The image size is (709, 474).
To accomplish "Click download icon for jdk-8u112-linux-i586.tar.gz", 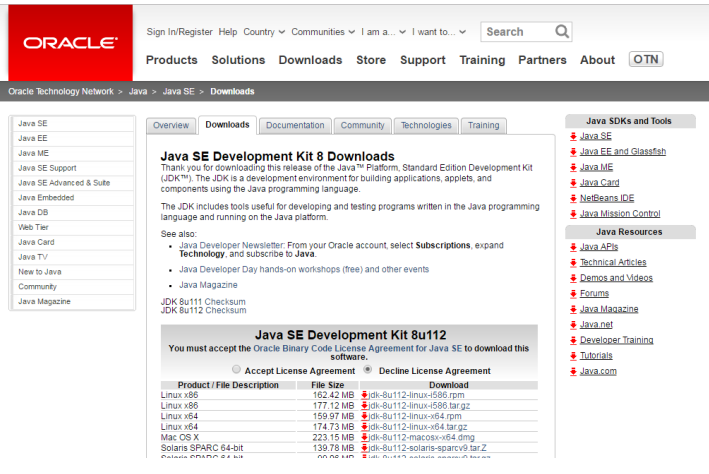I will [x=364, y=406].
